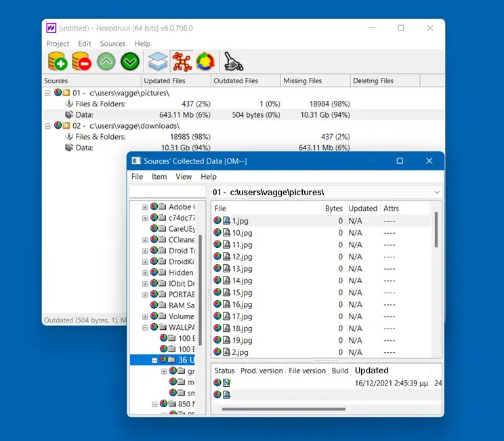Click the 16/12/2021 2:45:39 updated date

(x=391, y=383)
